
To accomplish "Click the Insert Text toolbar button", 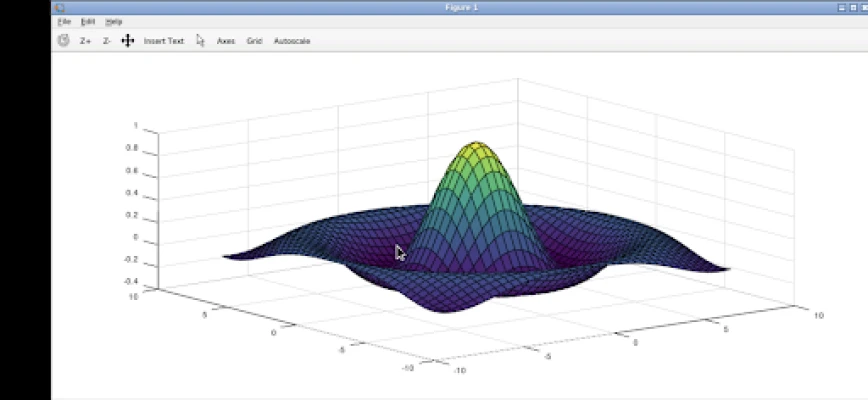I will (x=163, y=41).
